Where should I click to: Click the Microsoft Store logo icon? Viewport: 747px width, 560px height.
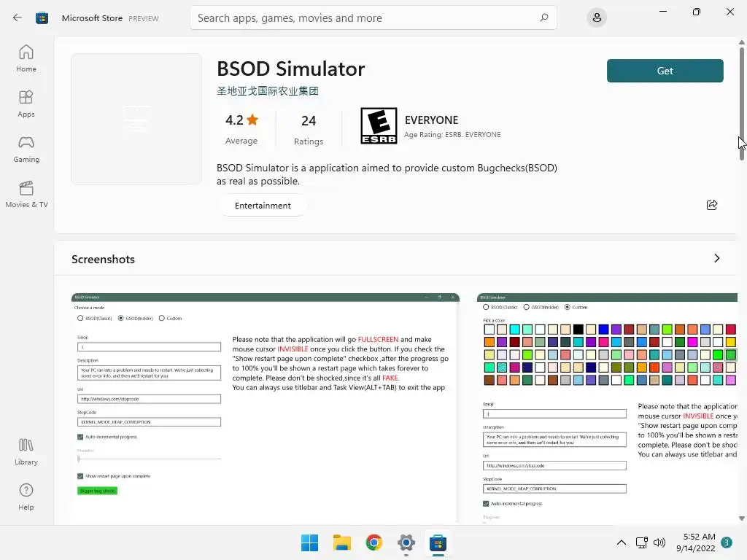pyautogui.click(x=42, y=18)
